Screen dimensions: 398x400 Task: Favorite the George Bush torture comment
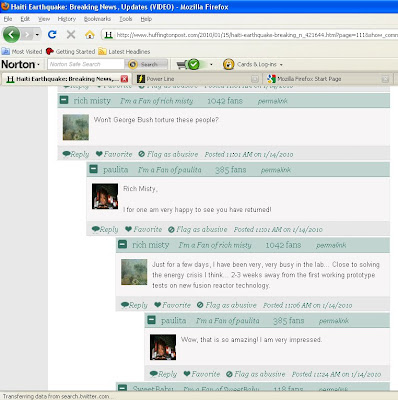(114, 154)
